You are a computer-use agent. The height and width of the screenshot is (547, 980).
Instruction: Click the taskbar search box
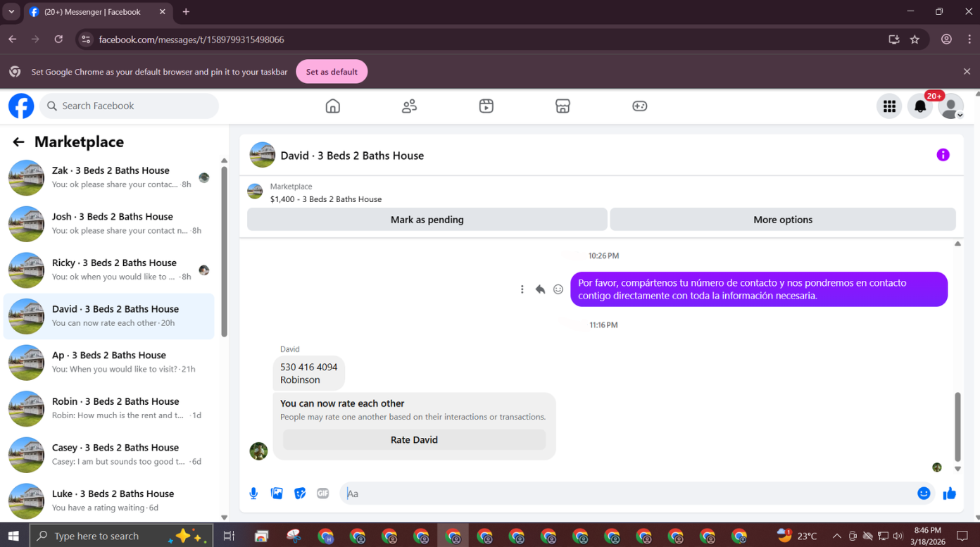click(x=120, y=536)
